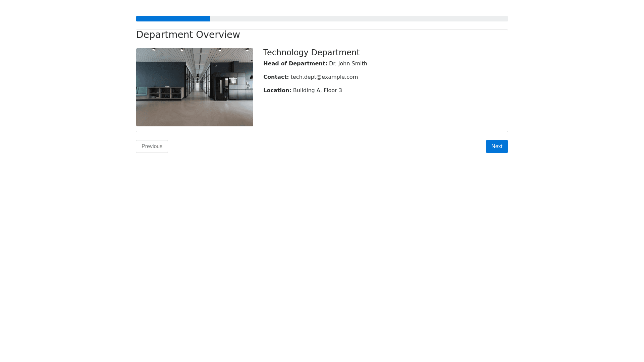Screen dimensions: 644x362
Task: Click the tech.dept@example.com email address
Action: 324,77
